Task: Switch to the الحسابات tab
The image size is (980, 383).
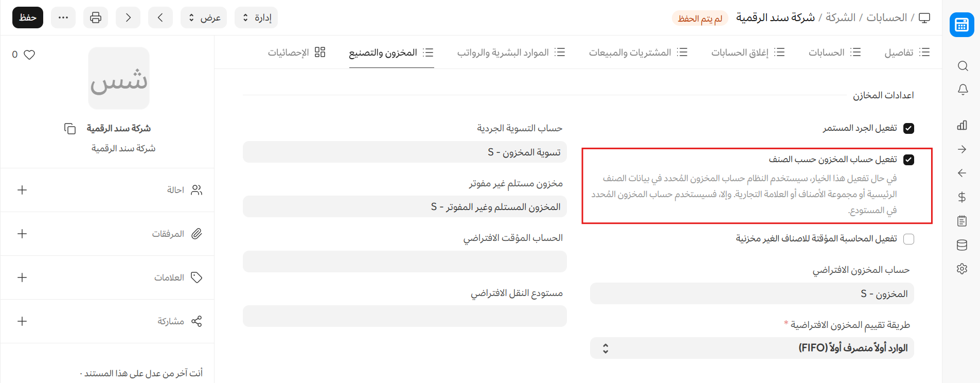Action: [x=834, y=53]
